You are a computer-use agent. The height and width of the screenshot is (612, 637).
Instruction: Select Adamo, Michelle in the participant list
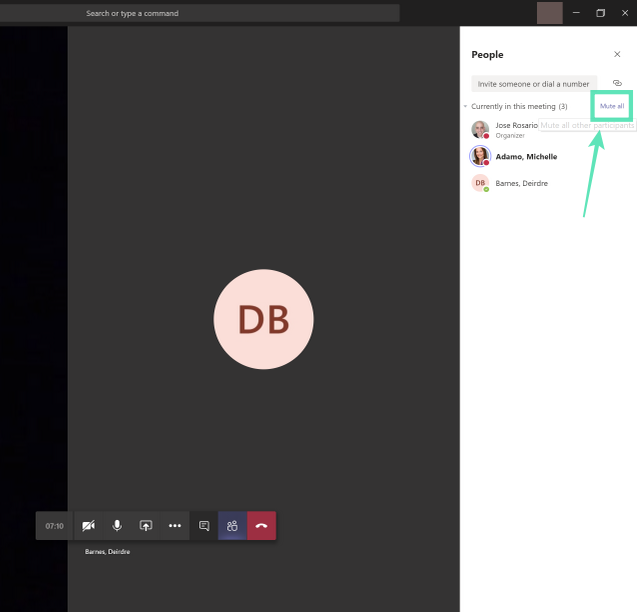(x=526, y=157)
